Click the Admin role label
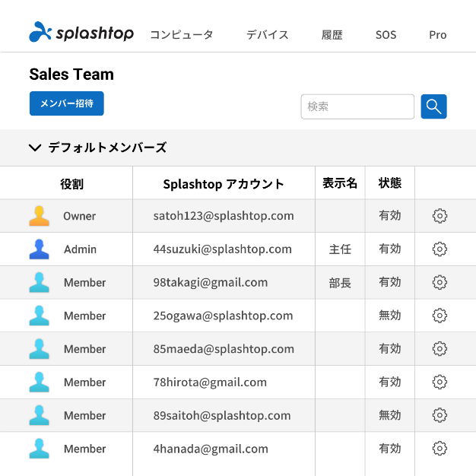The image size is (476, 476). click(80, 249)
